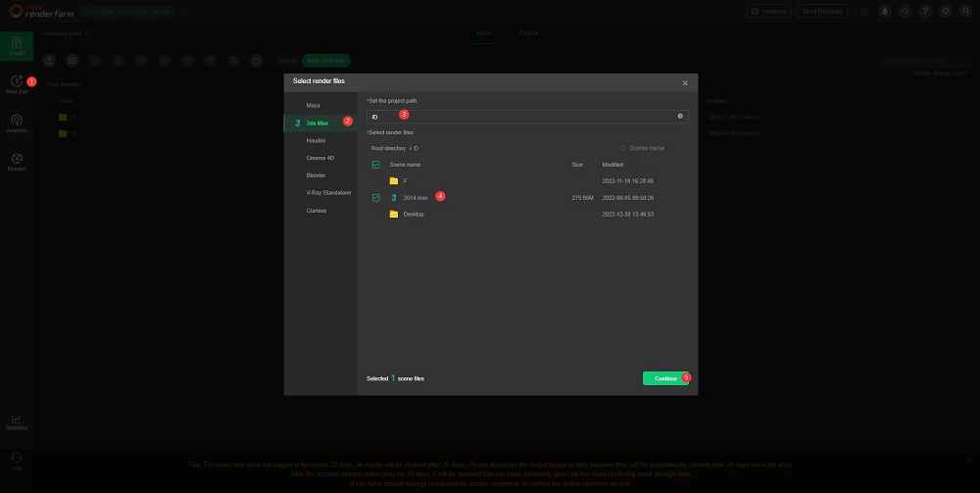Click the refresh toolbar icon

tap(256, 61)
